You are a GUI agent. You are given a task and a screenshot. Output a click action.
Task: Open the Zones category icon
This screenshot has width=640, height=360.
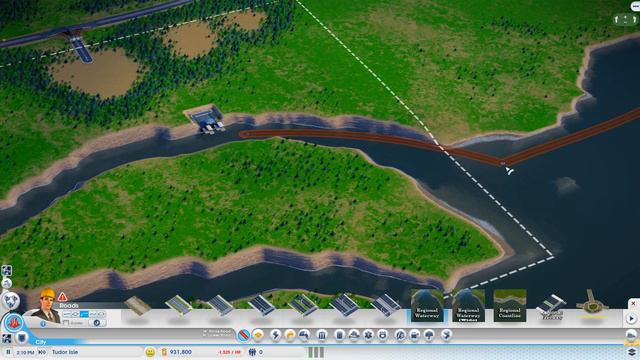258,335
